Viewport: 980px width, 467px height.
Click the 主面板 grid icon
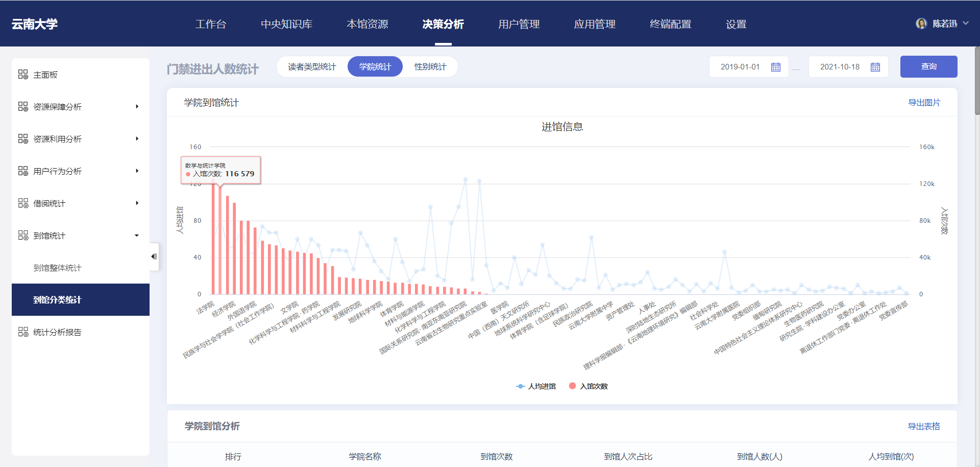(23, 75)
